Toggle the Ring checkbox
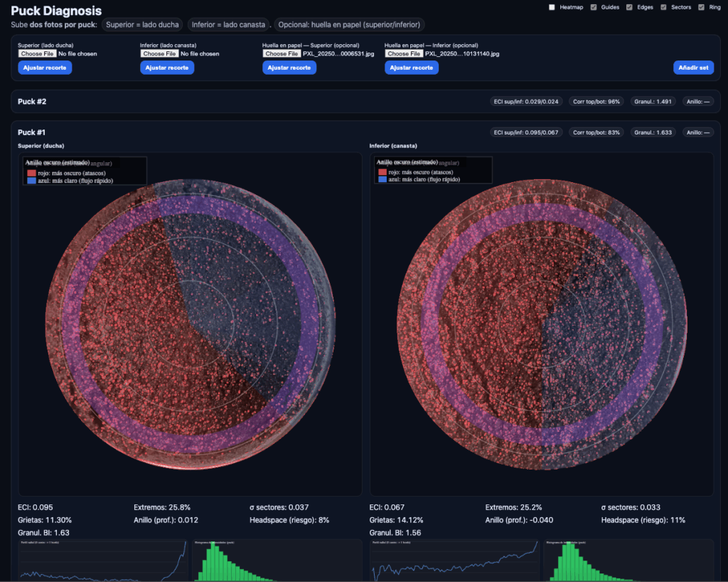The width and height of the screenshot is (728, 582). 701,7
